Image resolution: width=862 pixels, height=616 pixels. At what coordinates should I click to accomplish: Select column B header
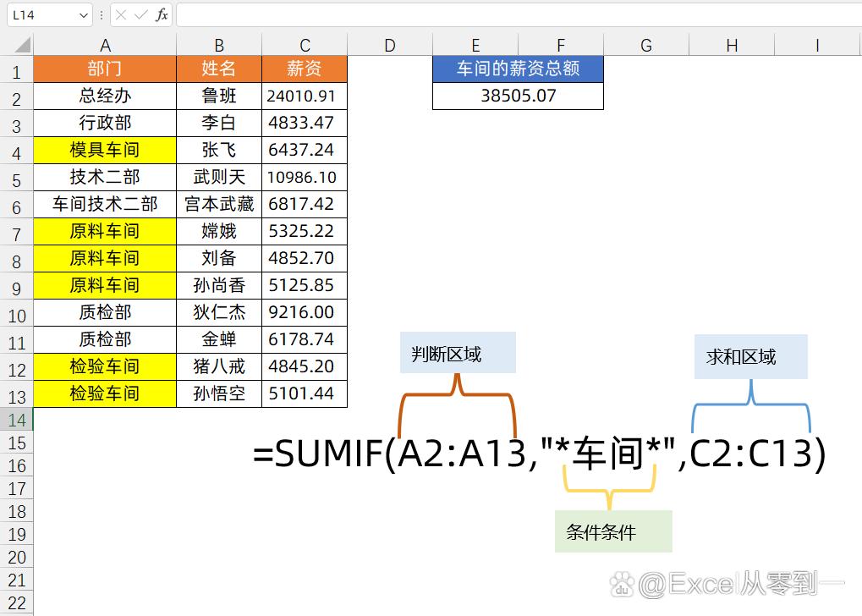219,45
